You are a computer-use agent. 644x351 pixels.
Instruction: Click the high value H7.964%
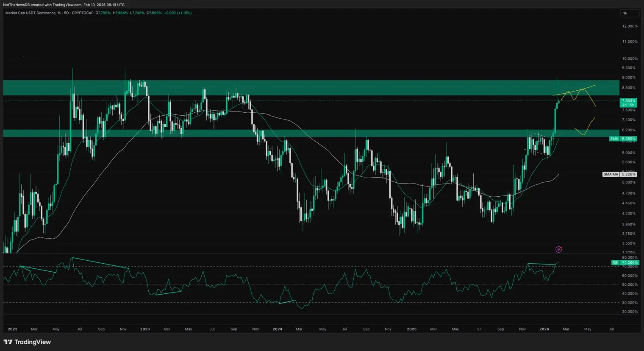point(120,13)
